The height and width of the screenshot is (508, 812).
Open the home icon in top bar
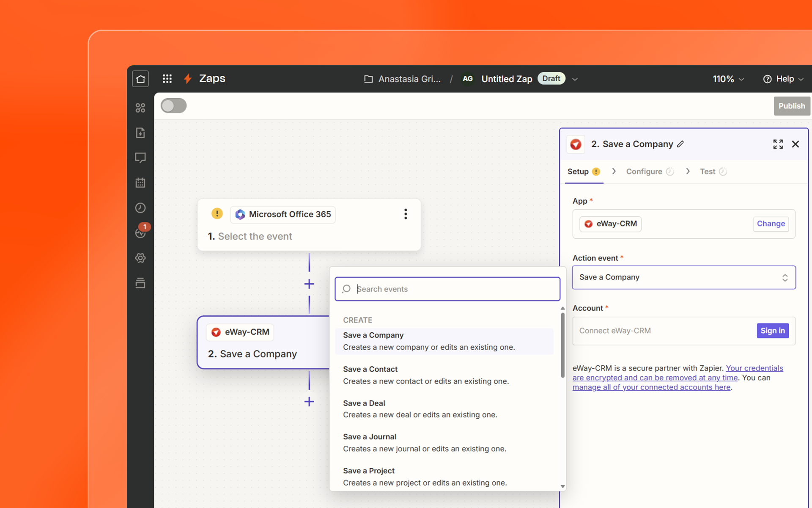click(x=140, y=79)
